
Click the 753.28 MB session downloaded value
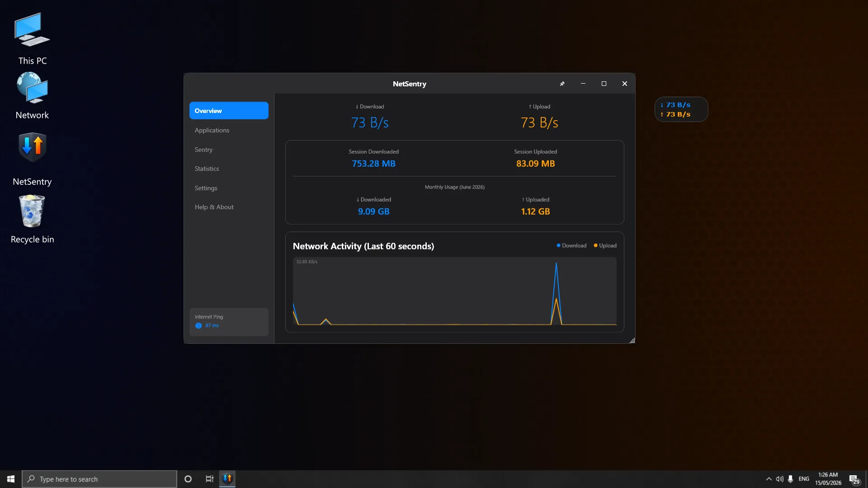click(x=373, y=164)
